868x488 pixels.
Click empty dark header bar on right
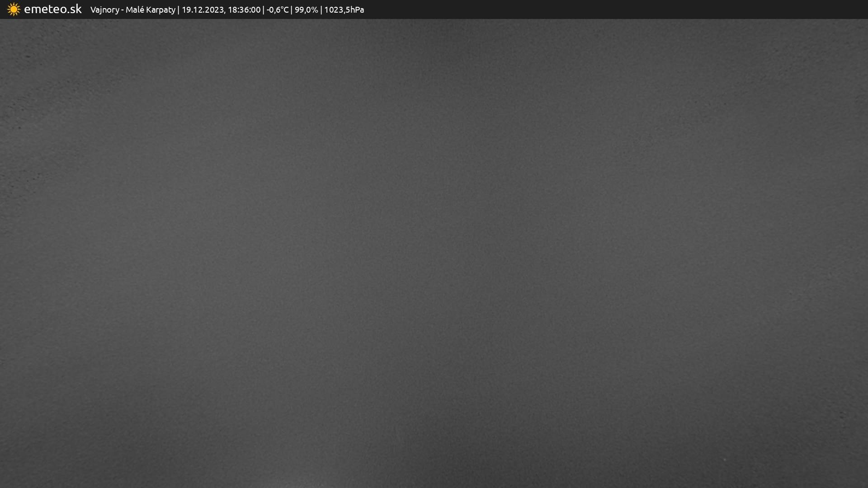633,9
